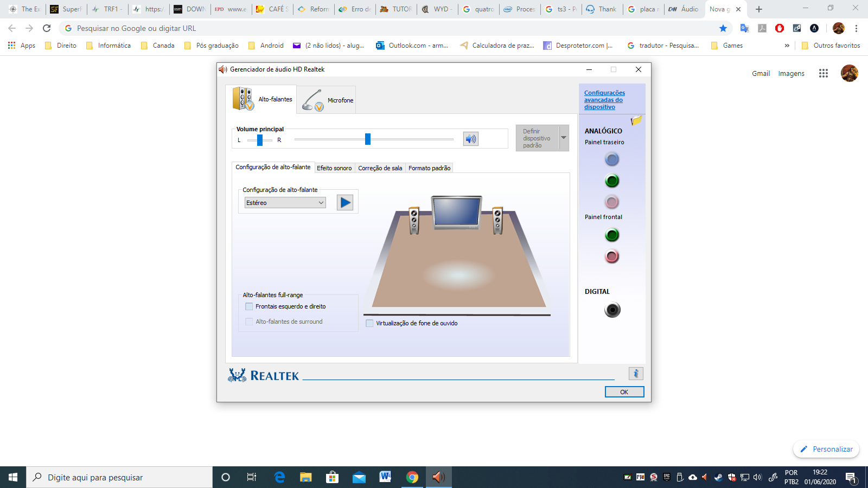Expand the default device dropdown arrow

564,138
